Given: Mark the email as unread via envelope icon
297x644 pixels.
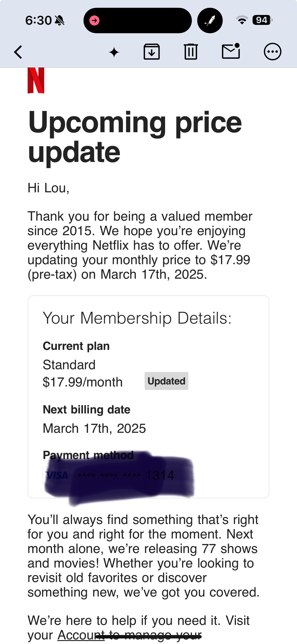Looking at the screenshot, I should [231, 52].
